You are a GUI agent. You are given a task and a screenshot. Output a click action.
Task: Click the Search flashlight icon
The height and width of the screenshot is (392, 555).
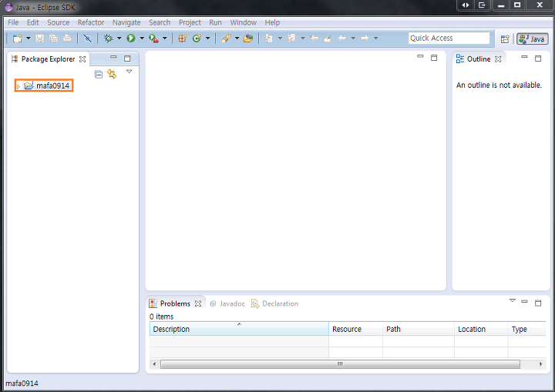tap(226, 39)
